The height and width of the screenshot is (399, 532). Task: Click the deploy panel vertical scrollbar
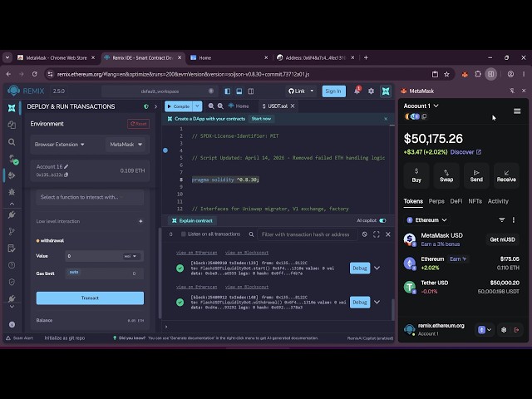(x=160, y=273)
